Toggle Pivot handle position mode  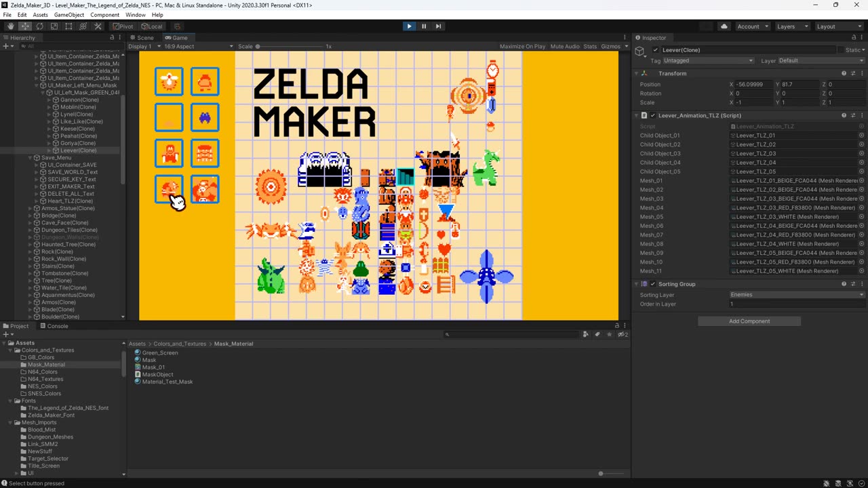(x=123, y=26)
